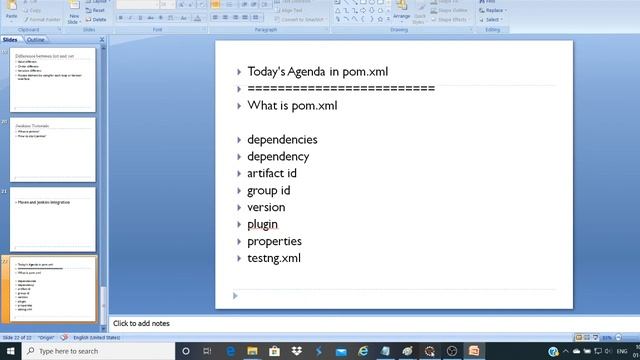The height and width of the screenshot is (360, 640).
Task: Open Task View from taskbar
Action: (x=207, y=351)
